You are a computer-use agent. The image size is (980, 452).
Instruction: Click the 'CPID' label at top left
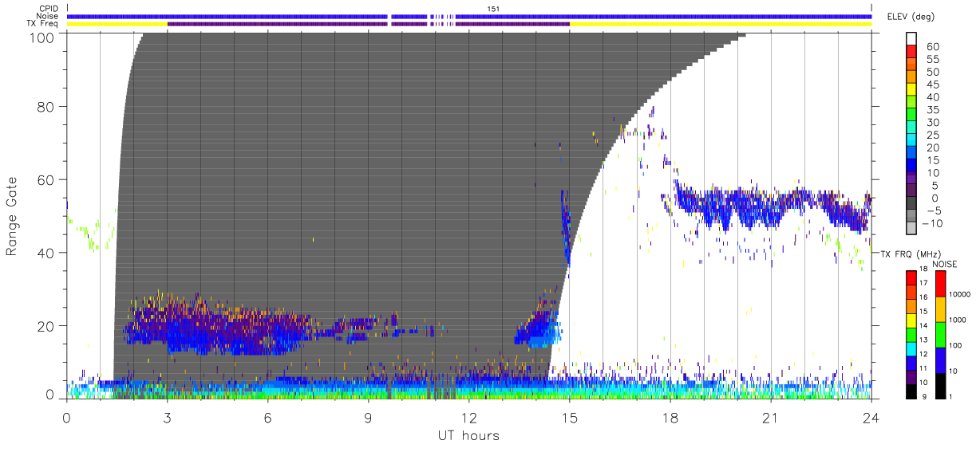pyautogui.click(x=49, y=8)
